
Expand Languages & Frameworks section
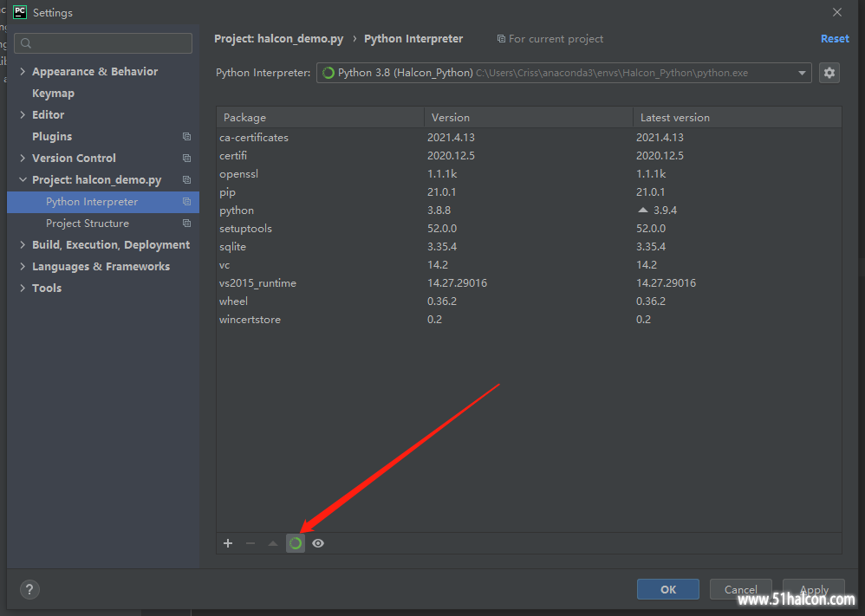[x=23, y=266]
